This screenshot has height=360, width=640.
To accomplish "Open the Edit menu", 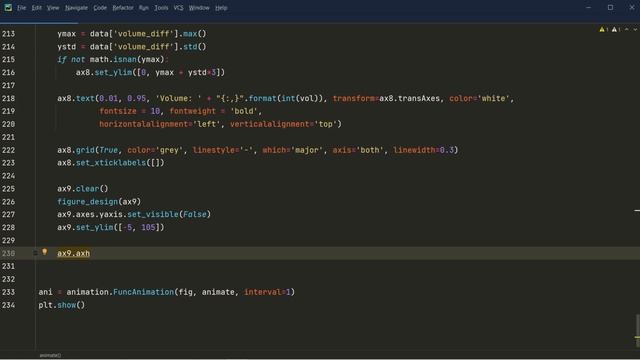I will tap(37, 8).
